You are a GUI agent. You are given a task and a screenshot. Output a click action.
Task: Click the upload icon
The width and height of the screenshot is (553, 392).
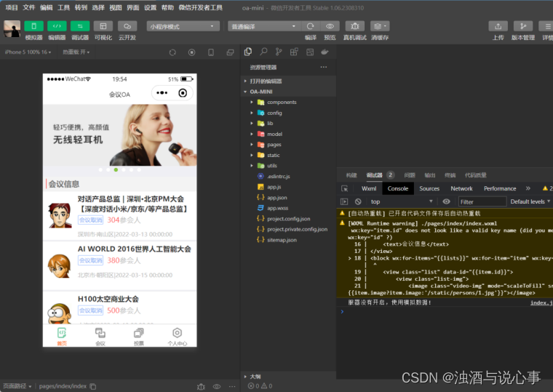[498, 26]
